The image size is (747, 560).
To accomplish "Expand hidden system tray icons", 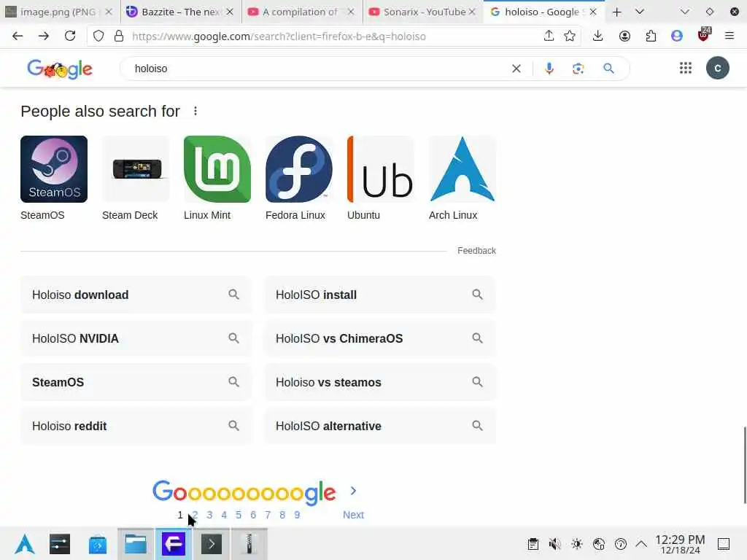I will 641,544.
